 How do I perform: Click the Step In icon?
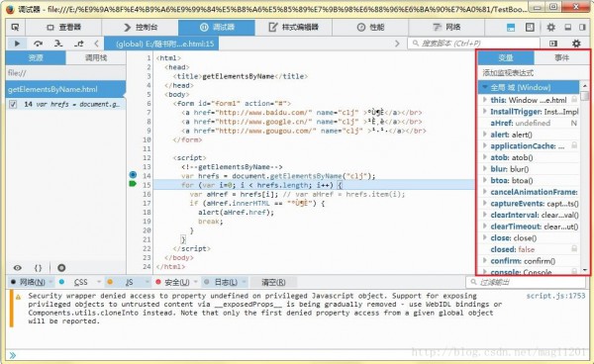click(x=58, y=44)
